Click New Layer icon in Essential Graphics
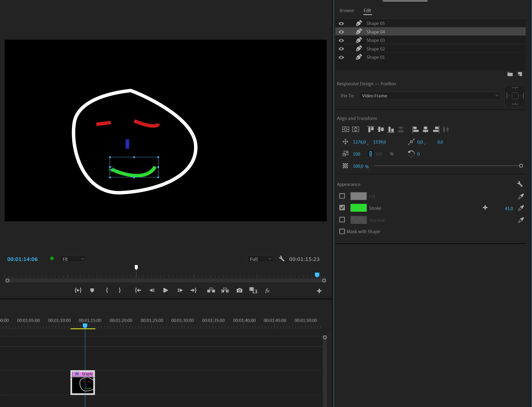This screenshot has width=532, height=407. click(x=520, y=74)
